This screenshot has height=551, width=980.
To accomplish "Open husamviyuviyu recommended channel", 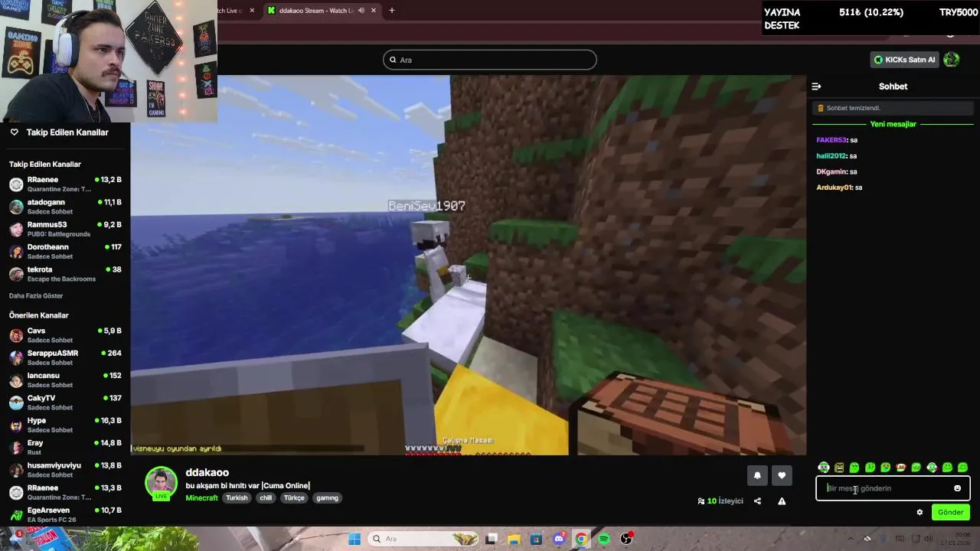I will pos(65,470).
